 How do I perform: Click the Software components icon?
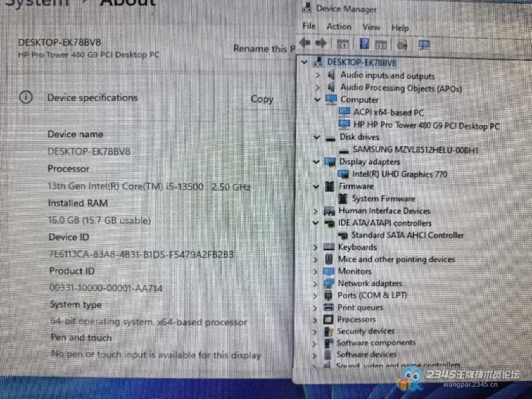point(328,343)
